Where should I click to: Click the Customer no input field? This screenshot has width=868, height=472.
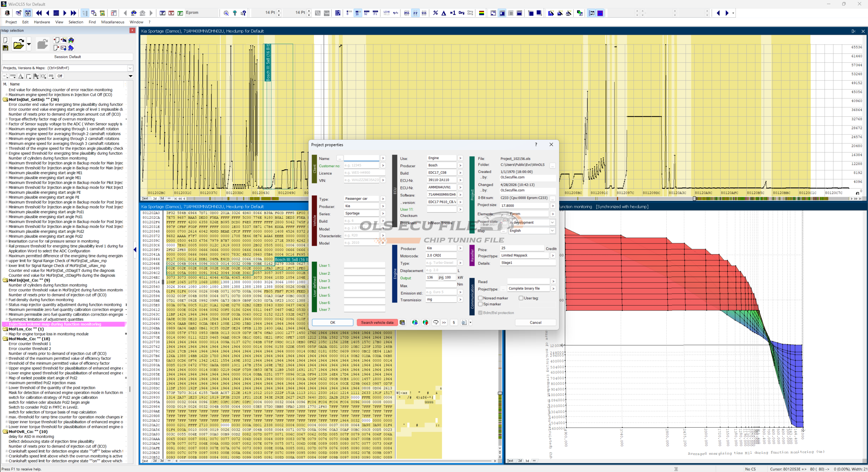pyautogui.click(x=361, y=165)
